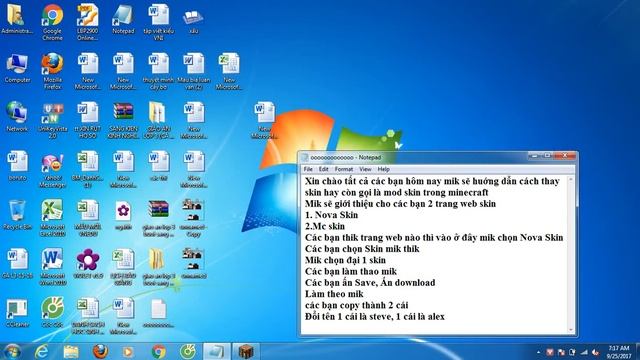Open the View menu in Notepad
640x360 pixels.
(365, 169)
